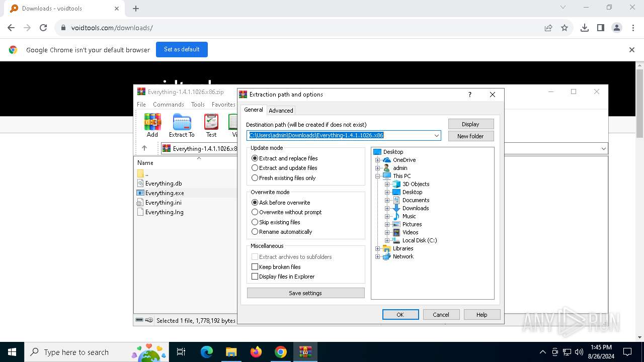Select Downloads folder in tree
The width and height of the screenshot is (644, 362).
tap(416, 208)
